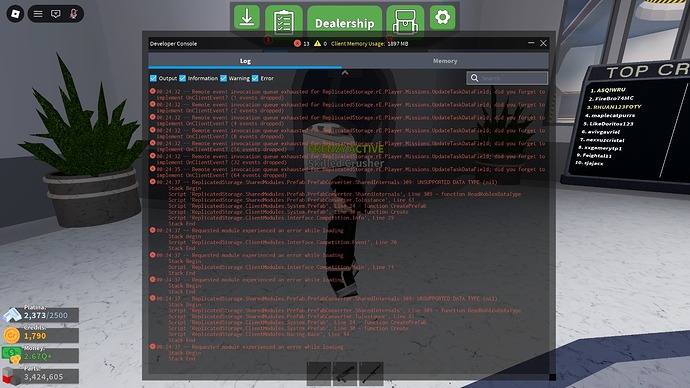Uncheck the Information filter checkbox

pyautogui.click(x=183, y=78)
